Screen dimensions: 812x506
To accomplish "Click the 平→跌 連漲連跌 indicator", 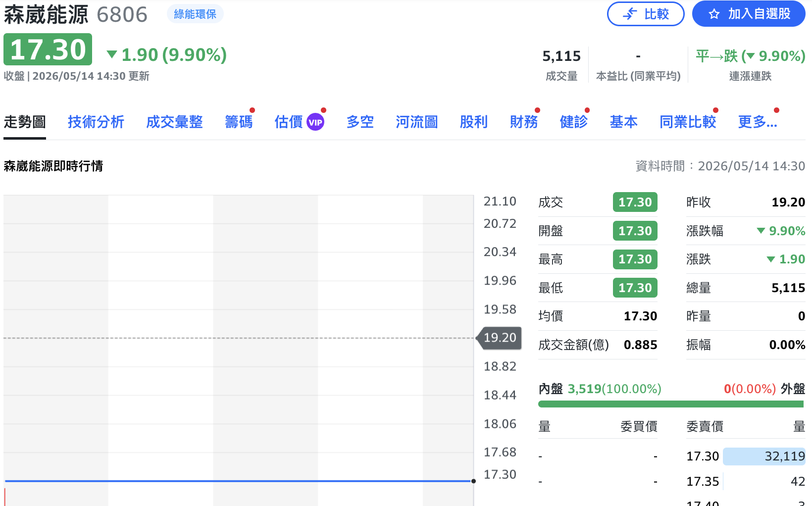I will click(750, 56).
